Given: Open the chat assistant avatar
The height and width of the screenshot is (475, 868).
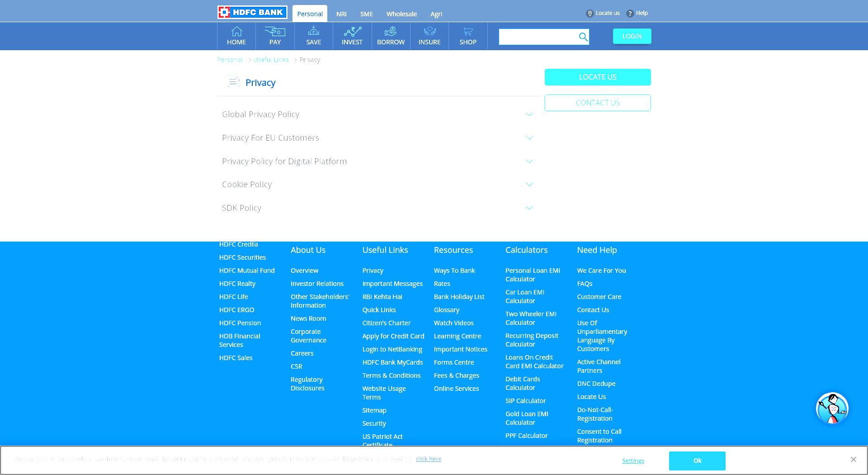Looking at the screenshot, I should [x=832, y=408].
